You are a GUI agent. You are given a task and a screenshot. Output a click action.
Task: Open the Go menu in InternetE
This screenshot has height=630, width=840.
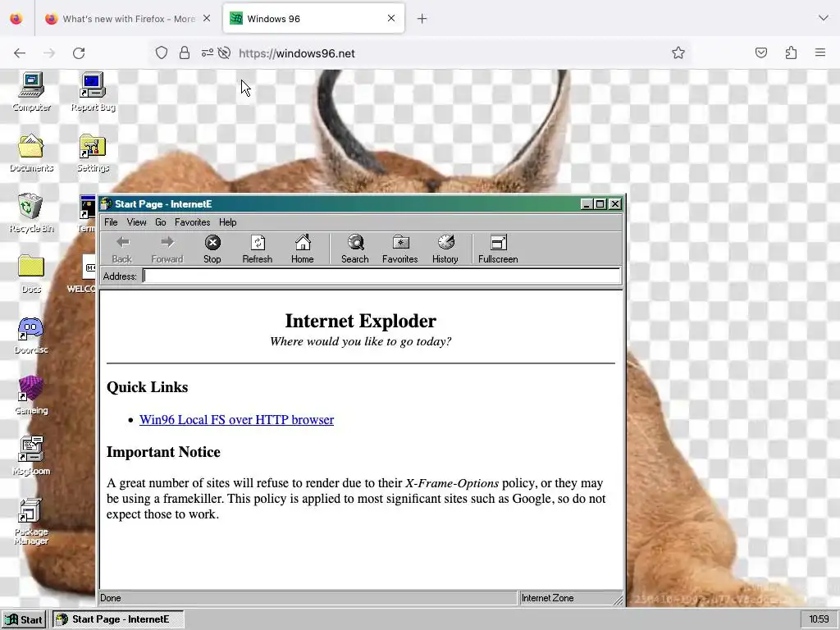[160, 222]
